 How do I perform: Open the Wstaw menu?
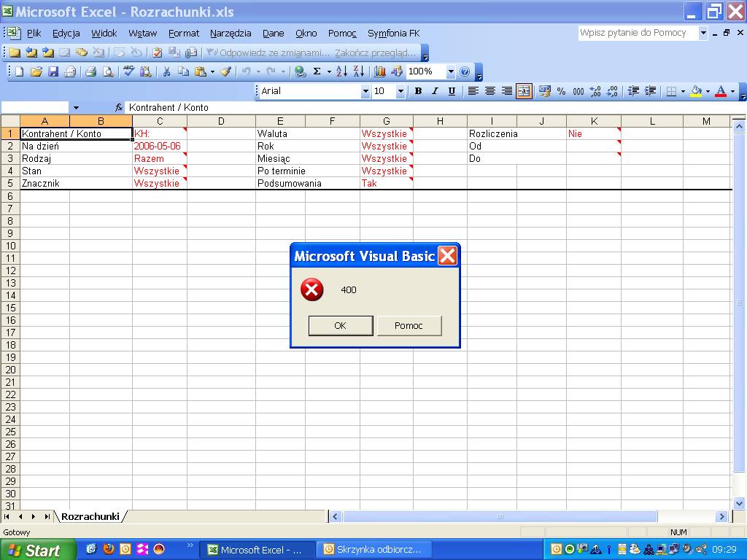(142, 34)
